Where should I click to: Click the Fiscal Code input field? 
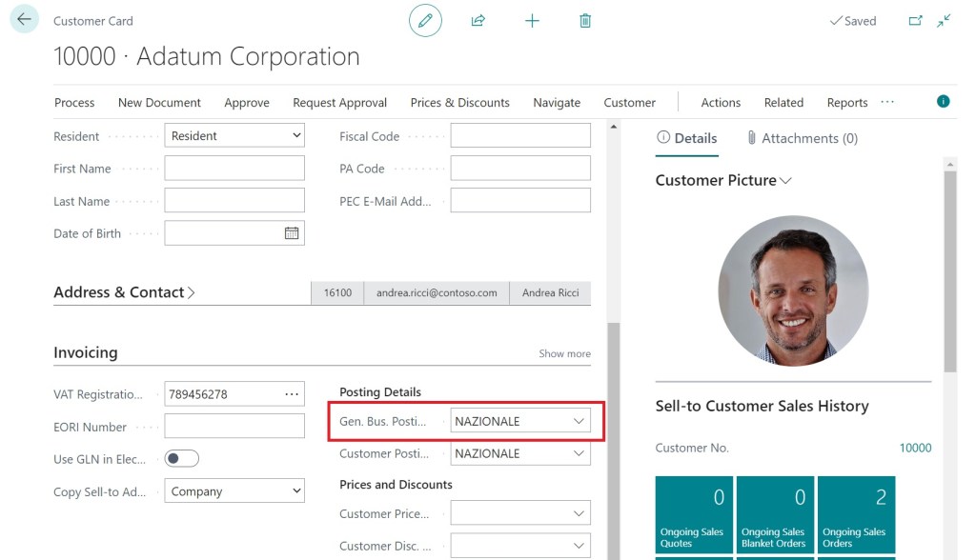pyautogui.click(x=520, y=136)
